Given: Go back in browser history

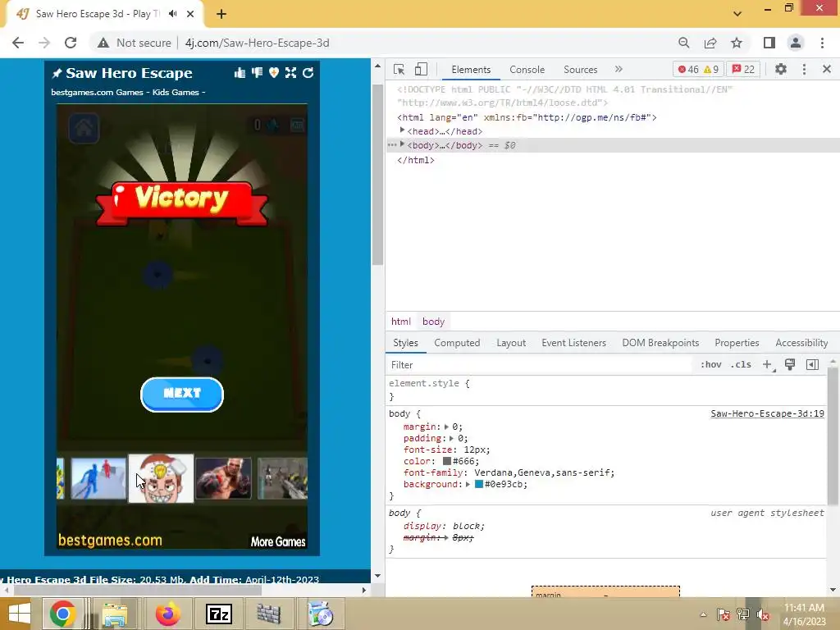Looking at the screenshot, I should (18, 43).
